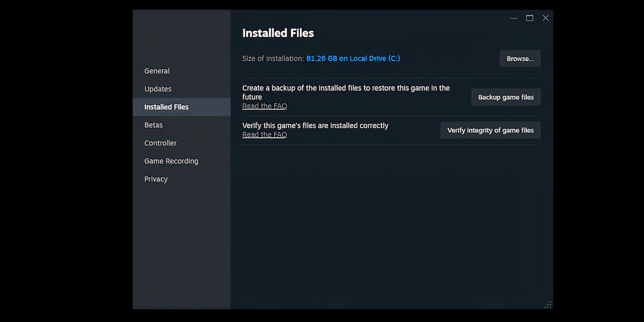Open the Updates section
The height and width of the screenshot is (322, 644).
[x=158, y=89]
